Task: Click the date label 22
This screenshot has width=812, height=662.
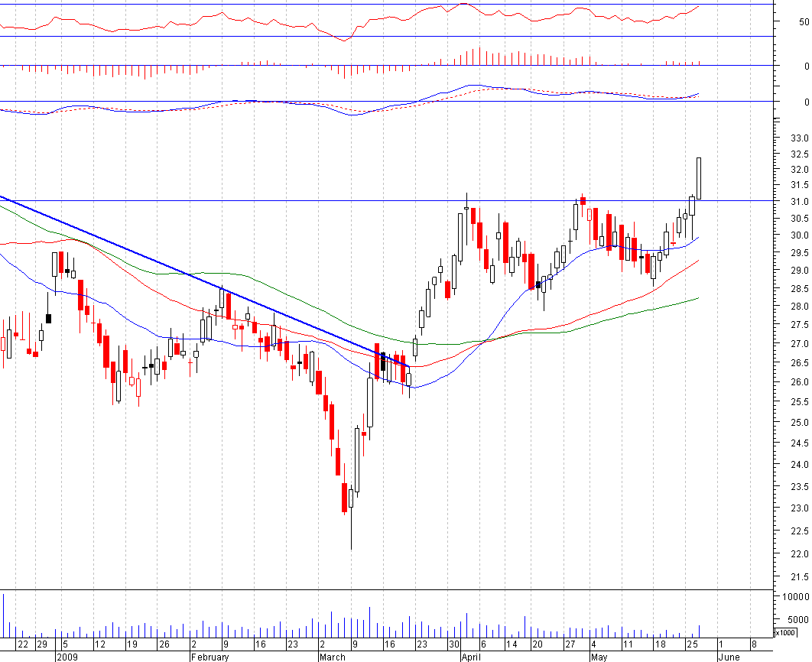Action: (x=23, y=644)
